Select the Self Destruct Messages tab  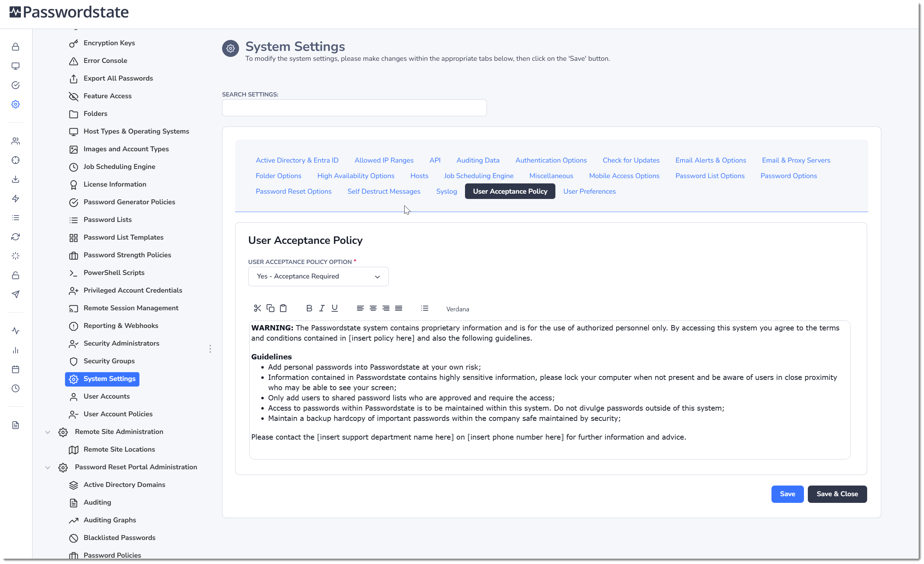pyautogui.click(x=384, y=192)
